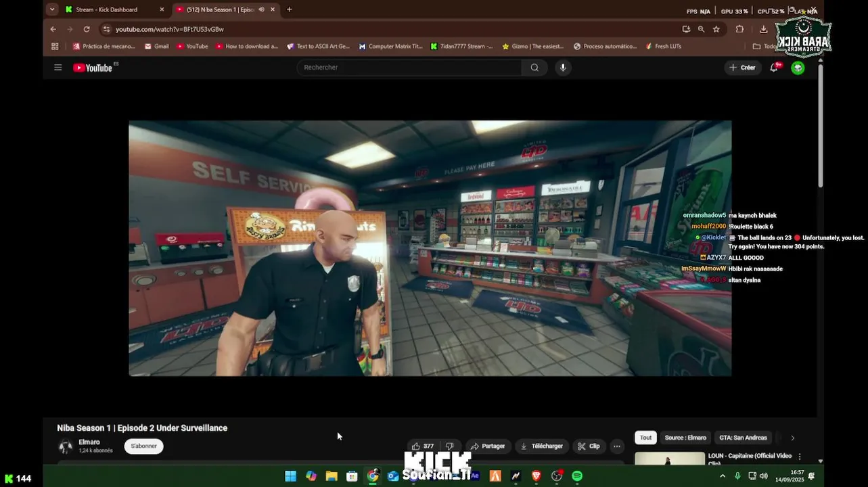Select GTA: San Andreas chip

[743, 438]
